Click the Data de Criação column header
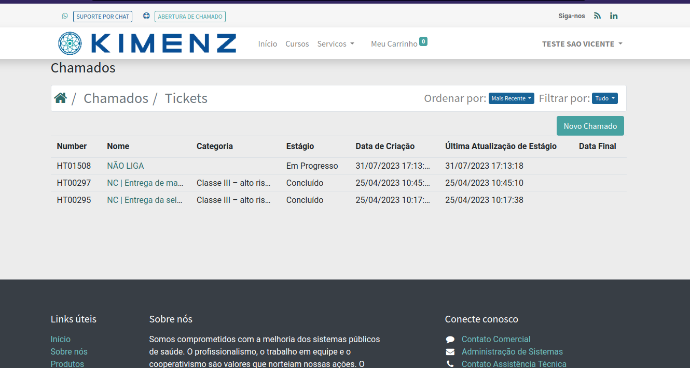The height and width of the screenshot is (368, 690). [385, 146]
